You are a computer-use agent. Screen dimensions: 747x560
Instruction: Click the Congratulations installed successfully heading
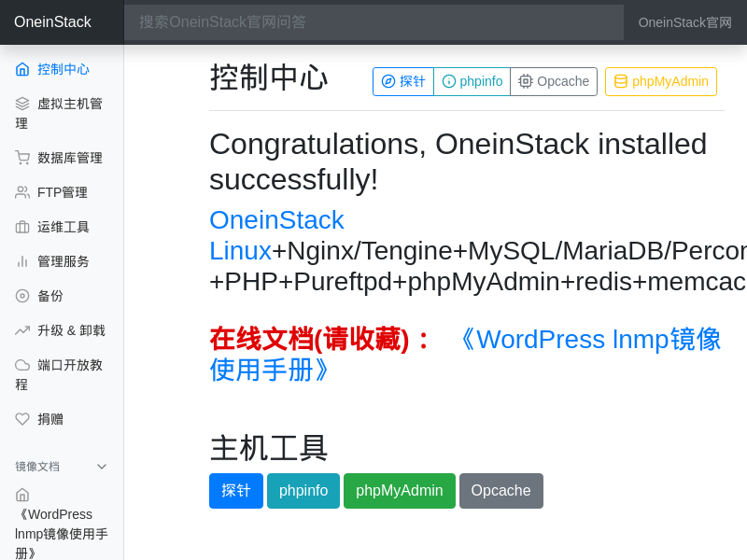(458, 161)
